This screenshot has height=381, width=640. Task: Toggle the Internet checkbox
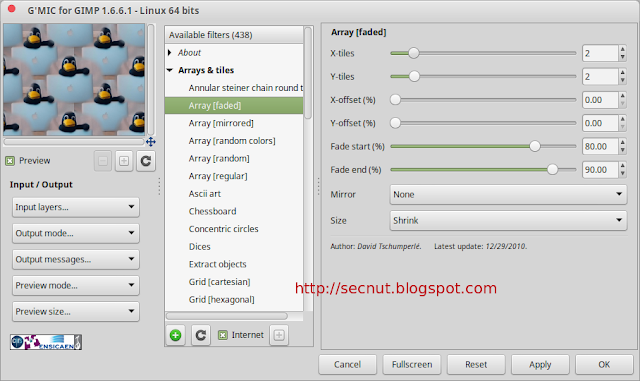(223, 335)
